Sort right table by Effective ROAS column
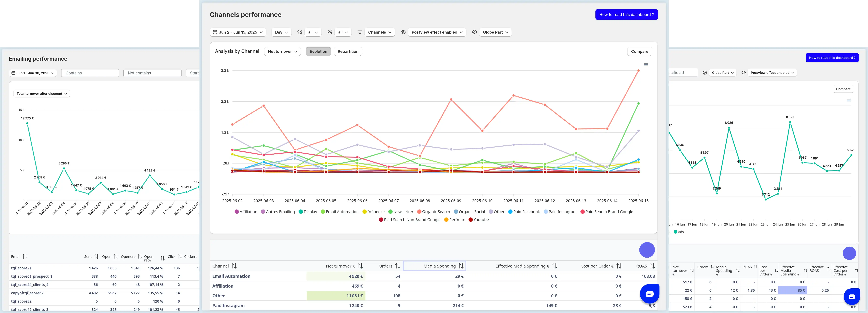The image size is (868, 313). click(x=829, y=269)
